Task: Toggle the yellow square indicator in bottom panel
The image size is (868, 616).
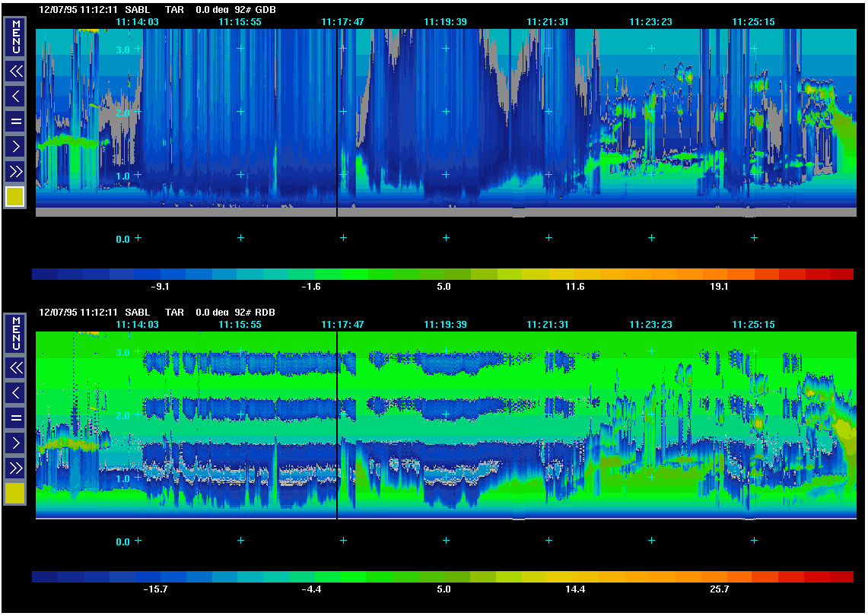Action: (15, 494)
